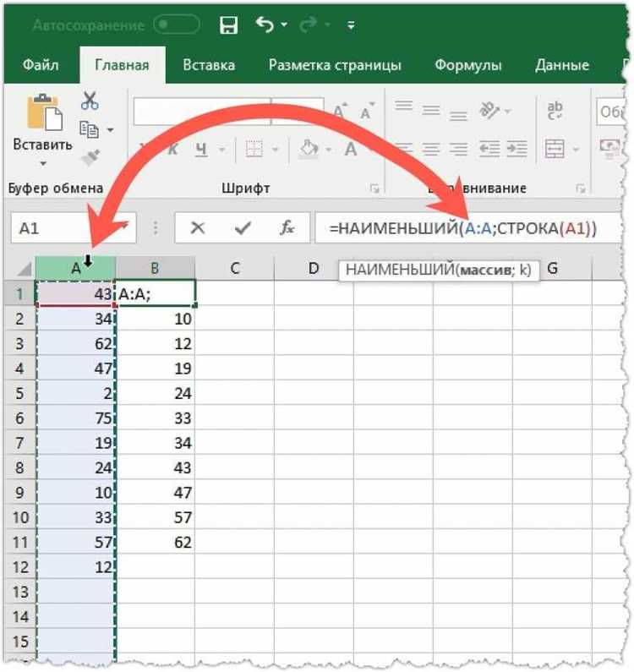
Task: Click the Copy icon in clipboard group
Action: [x=89, y=129]
